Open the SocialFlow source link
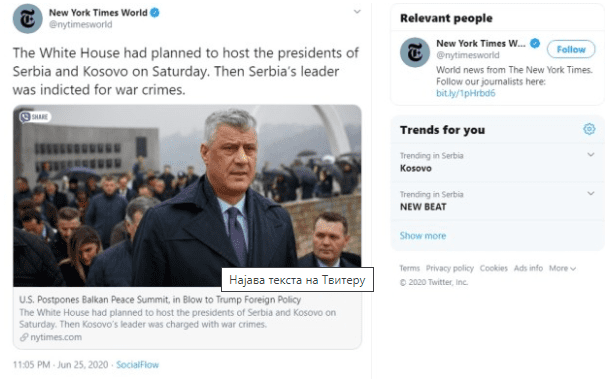 coord(137,365)
